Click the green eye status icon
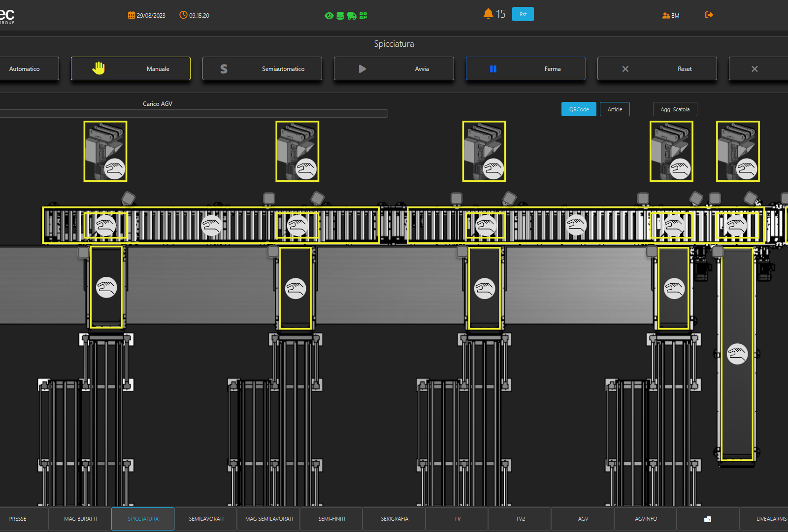This screenshot has width=788, height=532. (329, 16)
